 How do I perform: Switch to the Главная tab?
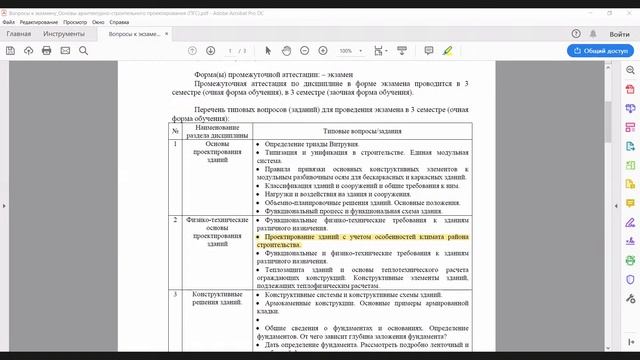pos(19,34)
